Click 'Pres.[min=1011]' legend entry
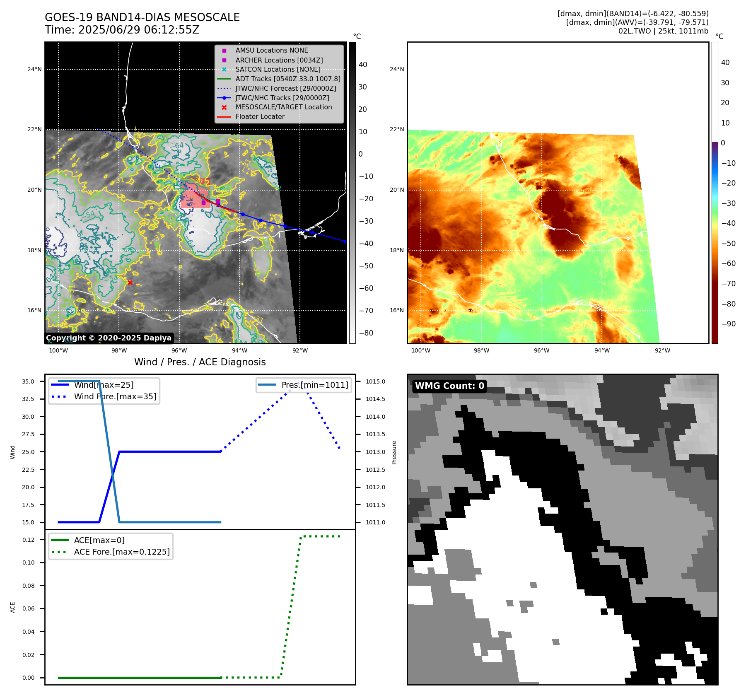The height and width of the screenshot is (700, 746). (x=315, y=385)
